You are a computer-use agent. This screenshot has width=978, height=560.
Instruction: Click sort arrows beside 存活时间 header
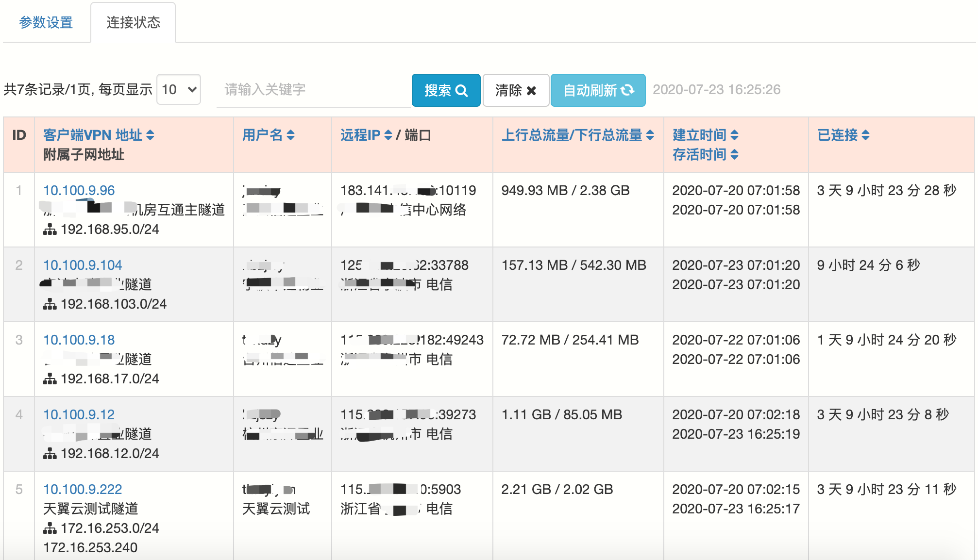coord(734,155)
